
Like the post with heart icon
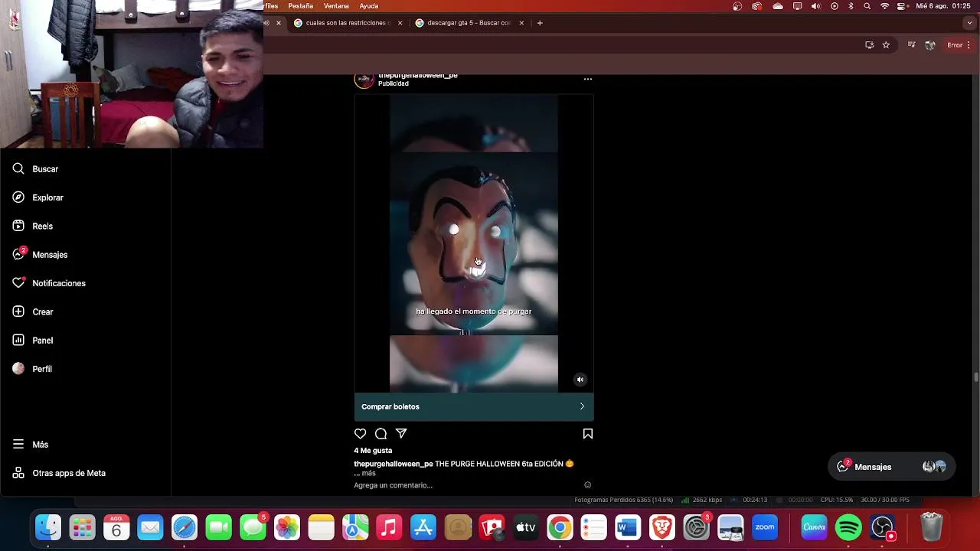(360, 434)
